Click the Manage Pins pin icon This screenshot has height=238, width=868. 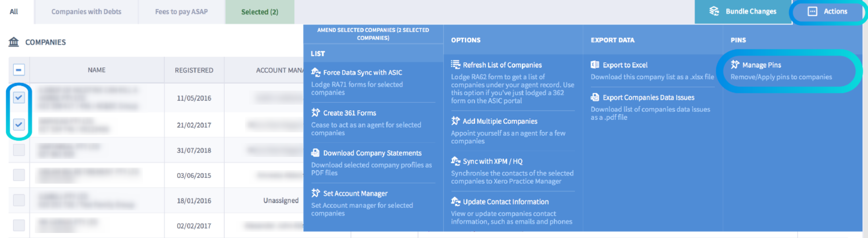[735, 64]
